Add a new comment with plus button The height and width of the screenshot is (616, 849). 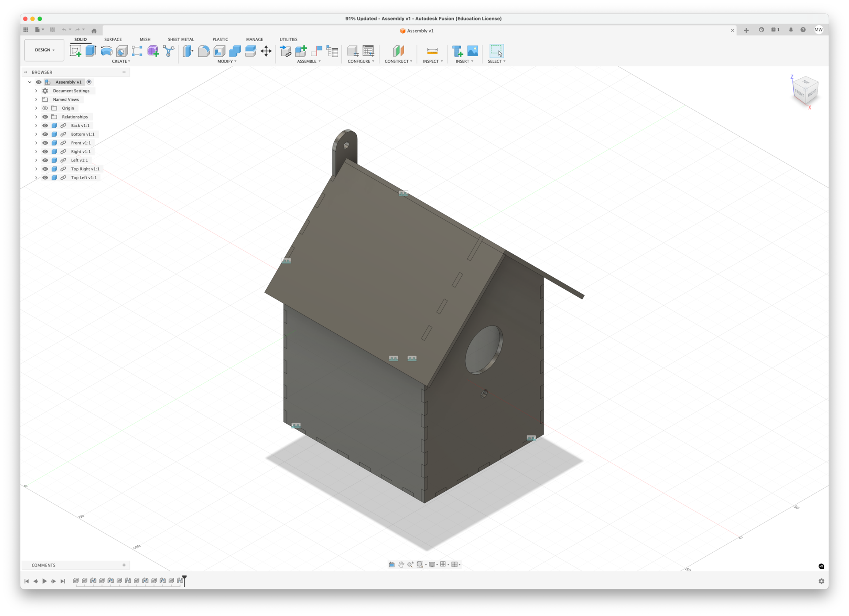click(x=124, y=565)
